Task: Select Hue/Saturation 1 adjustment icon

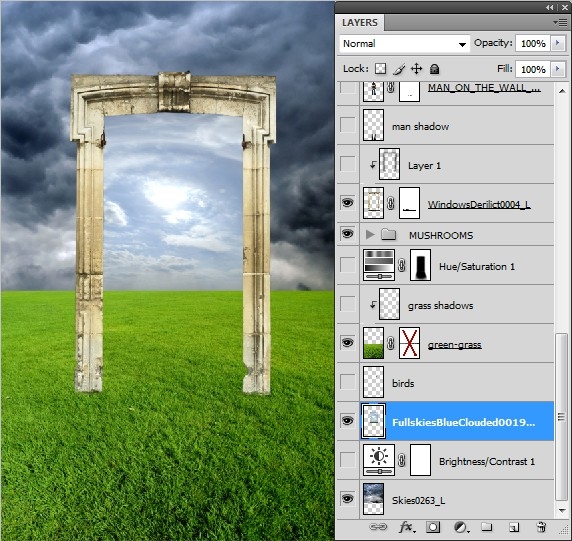Action: coord(379,265)
